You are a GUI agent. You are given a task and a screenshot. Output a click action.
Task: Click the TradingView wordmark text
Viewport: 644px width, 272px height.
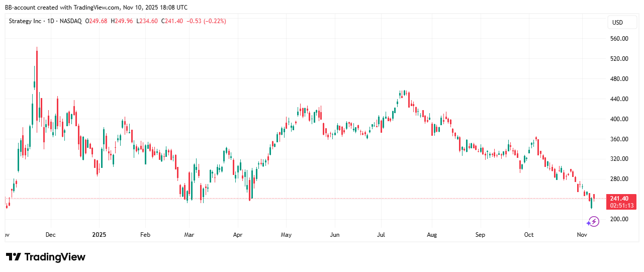(x=55, y=257)
